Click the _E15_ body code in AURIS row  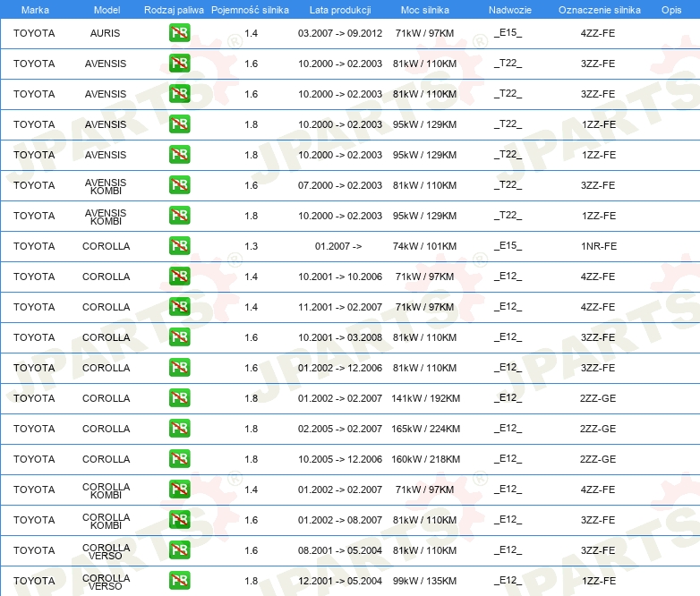pos(508,33)
